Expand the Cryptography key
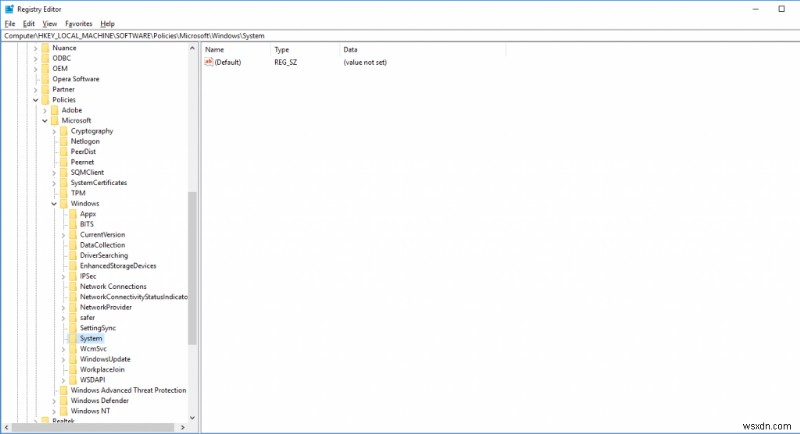The image size is (800, 434). (54, 131)
